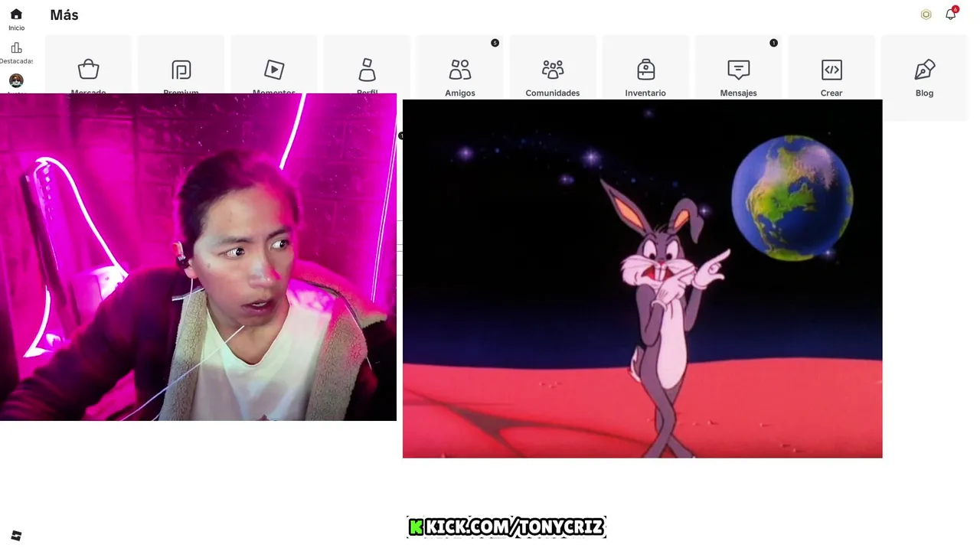This screenshot has width=980, height=551.
Task: Click the Comunidades label text
Action: click(553, 93)
